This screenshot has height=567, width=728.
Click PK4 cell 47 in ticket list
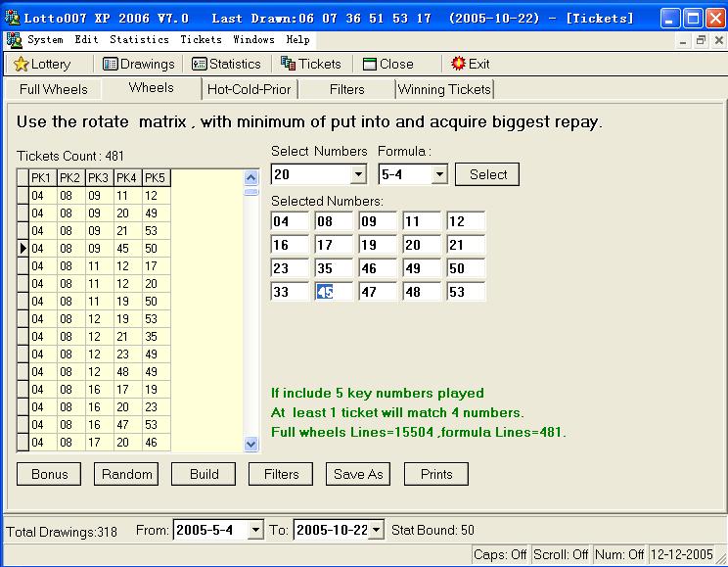pos(127,425)
